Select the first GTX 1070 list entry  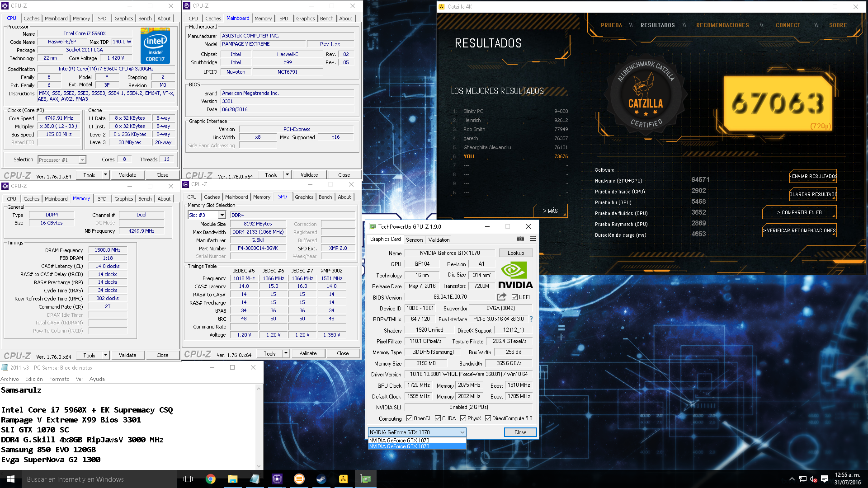tap(417, 441)
